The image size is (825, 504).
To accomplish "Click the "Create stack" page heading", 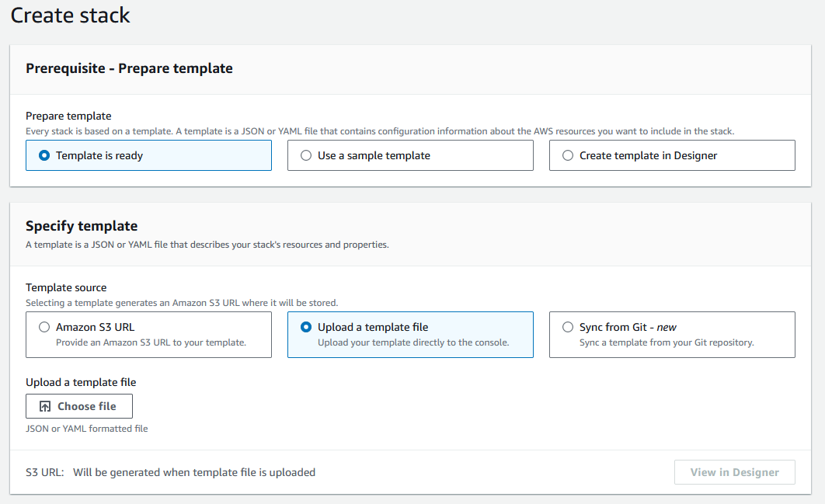I will pos(70,15).
